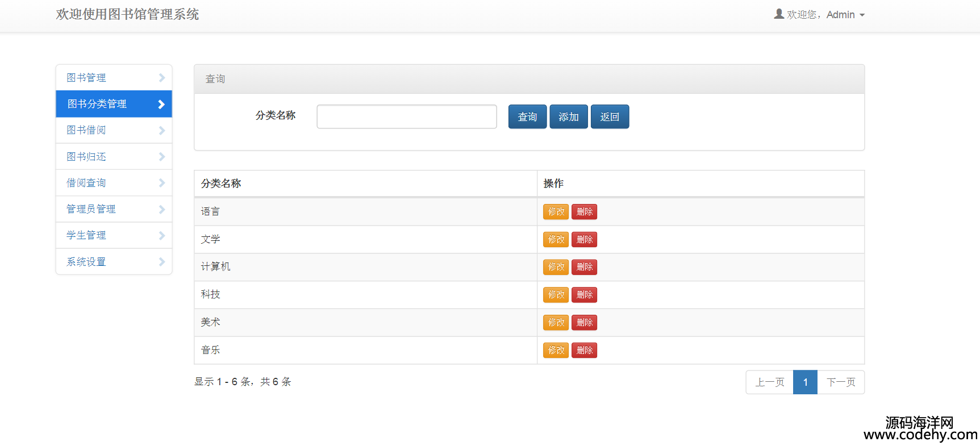Open the 系统设置 menu item

point(86,262)
